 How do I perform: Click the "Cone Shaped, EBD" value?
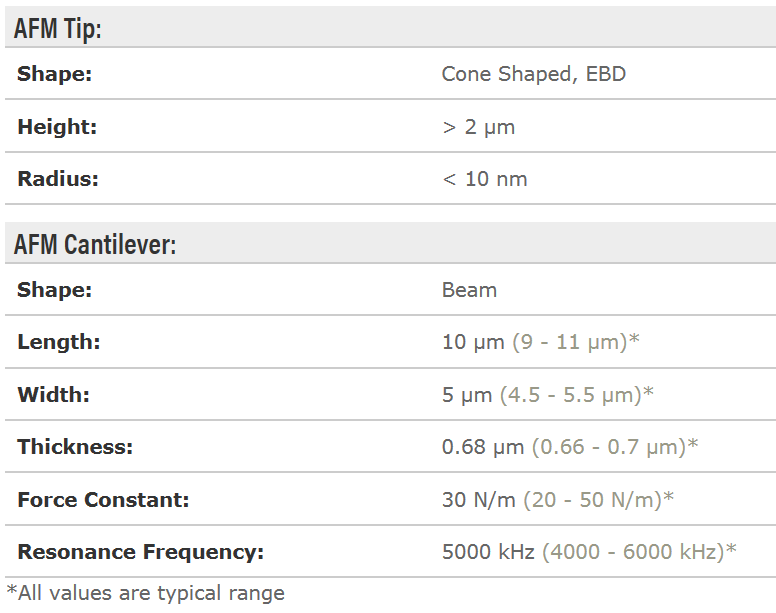click(x=533, y=74)
